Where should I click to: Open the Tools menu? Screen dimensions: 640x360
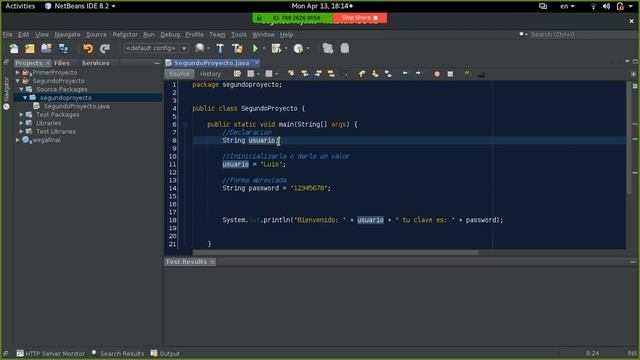point(239,35)
